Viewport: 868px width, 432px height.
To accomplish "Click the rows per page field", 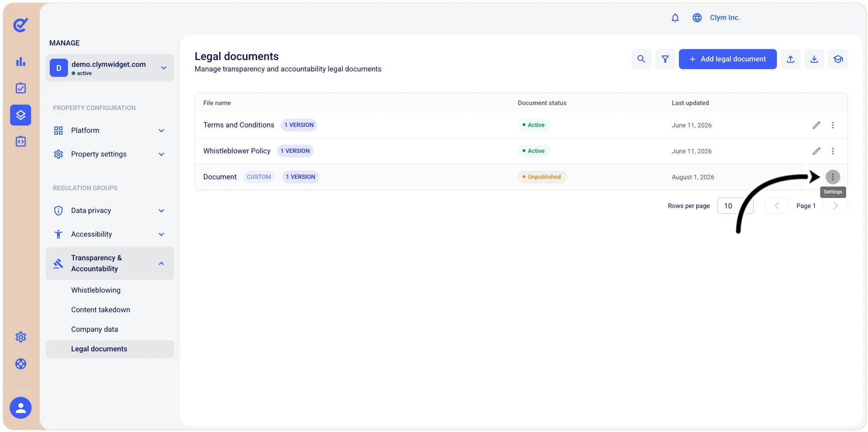I will (x=735, y=206).
